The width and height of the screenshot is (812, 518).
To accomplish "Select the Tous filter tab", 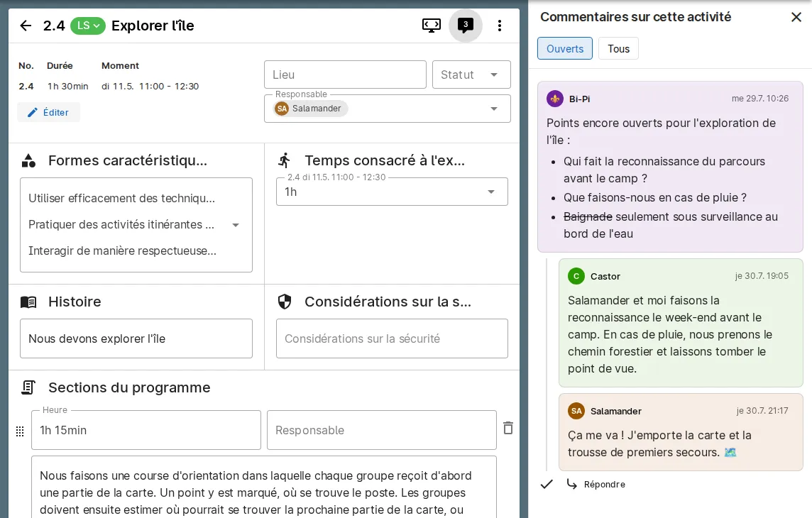I will 618,49.
